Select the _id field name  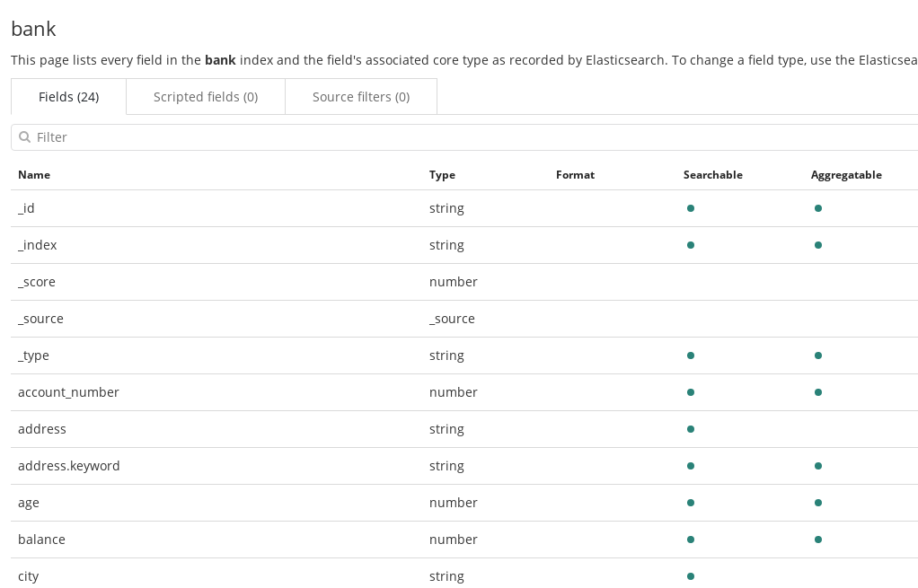[x=26, y=208]
